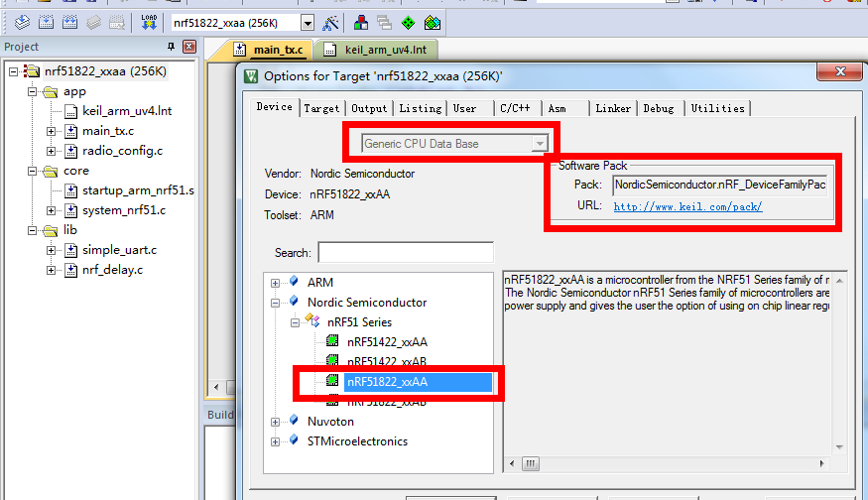Open File Extensions, Books and Environment icon

click(x=361, y=23)
